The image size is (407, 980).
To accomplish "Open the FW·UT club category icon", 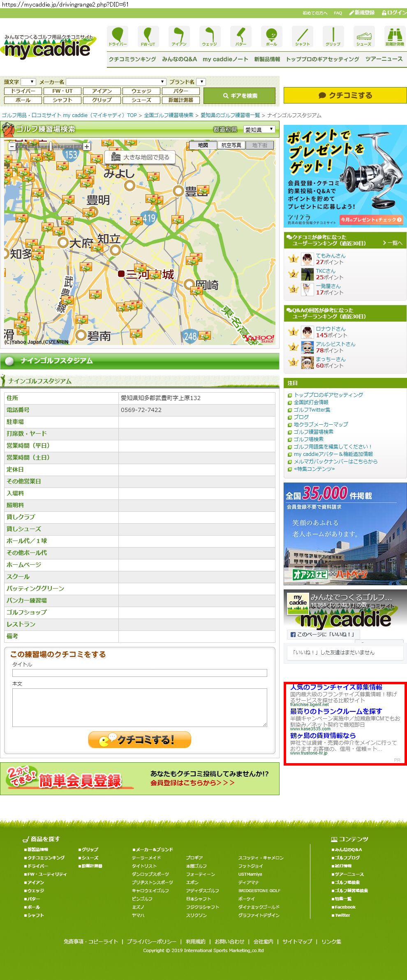I will (x=148, y=37).
